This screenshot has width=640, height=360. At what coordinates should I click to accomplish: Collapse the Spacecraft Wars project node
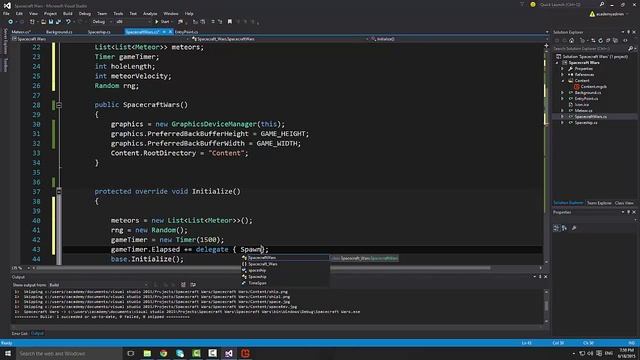[x=557, y=63]
